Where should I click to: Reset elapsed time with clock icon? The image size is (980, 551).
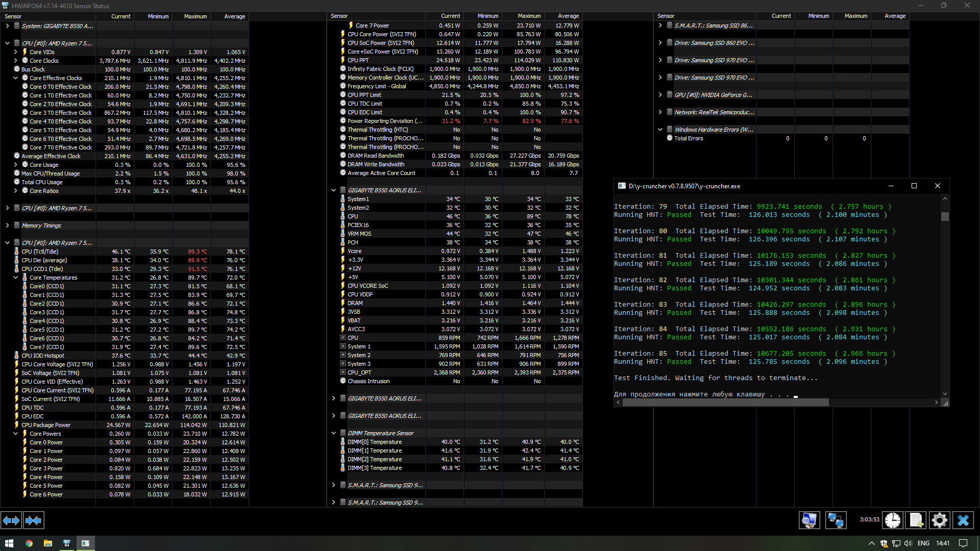click(892, 520)
